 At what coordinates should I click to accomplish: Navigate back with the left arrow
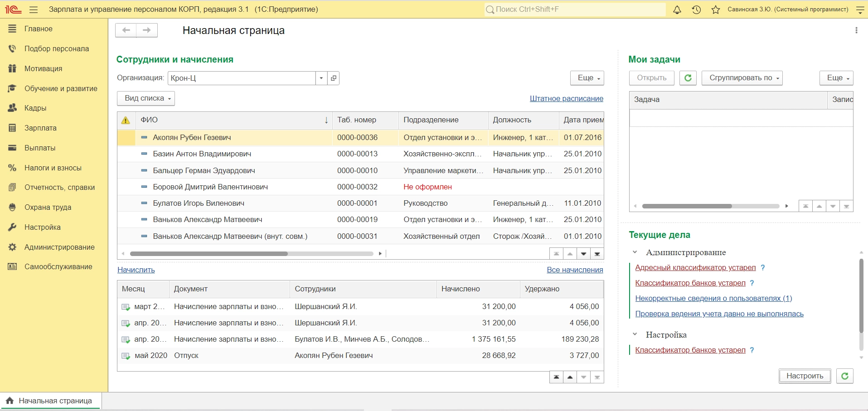click(126, 30)
